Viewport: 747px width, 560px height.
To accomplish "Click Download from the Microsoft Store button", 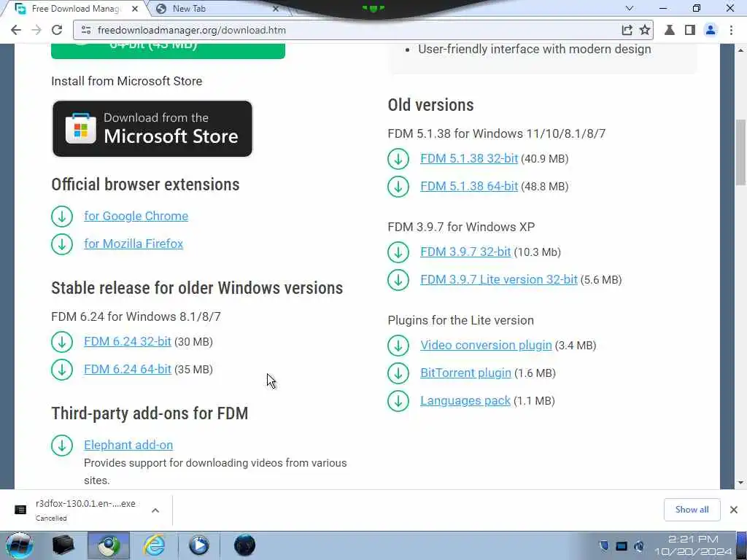I will coord(152,128).
